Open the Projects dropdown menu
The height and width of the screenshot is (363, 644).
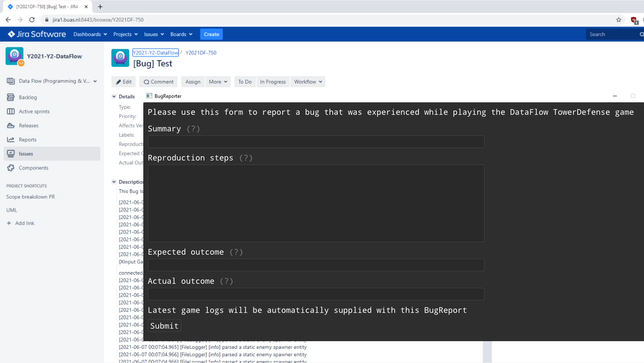click(x=125, y=34)
